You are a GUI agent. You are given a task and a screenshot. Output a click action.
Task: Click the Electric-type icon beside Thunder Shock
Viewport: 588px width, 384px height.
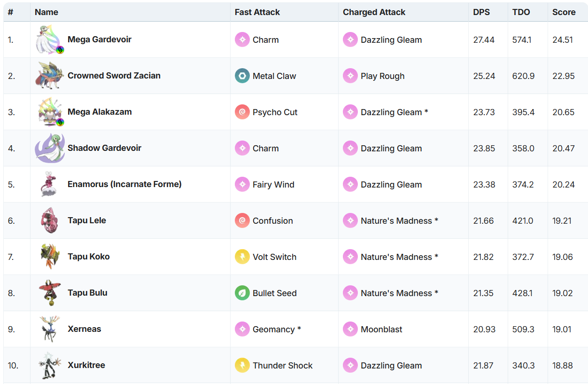(x=242, y=366)
